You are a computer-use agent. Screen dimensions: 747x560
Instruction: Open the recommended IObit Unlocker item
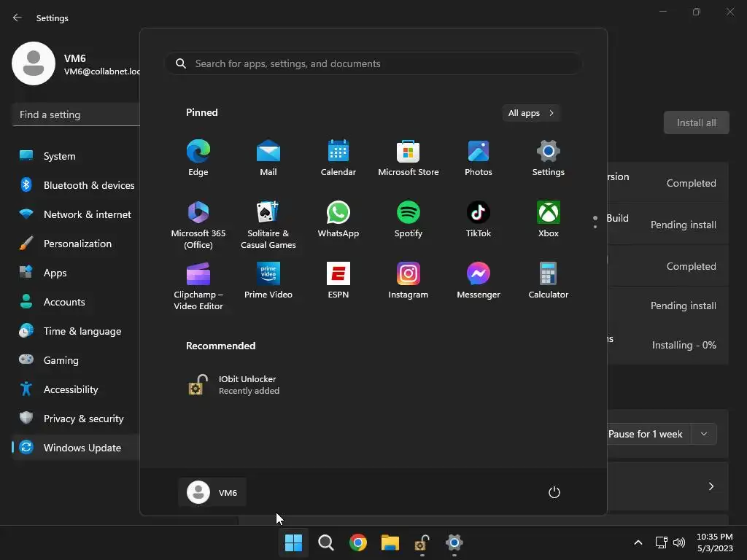click(233, 385)
